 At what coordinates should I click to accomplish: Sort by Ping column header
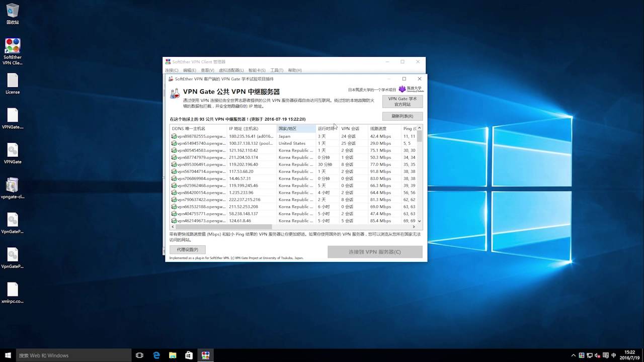point(409,129)
